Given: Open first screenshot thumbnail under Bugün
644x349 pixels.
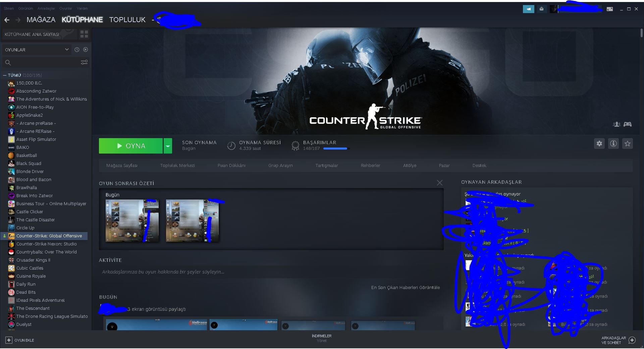Looking at the screenshot, I should (132, 221).
